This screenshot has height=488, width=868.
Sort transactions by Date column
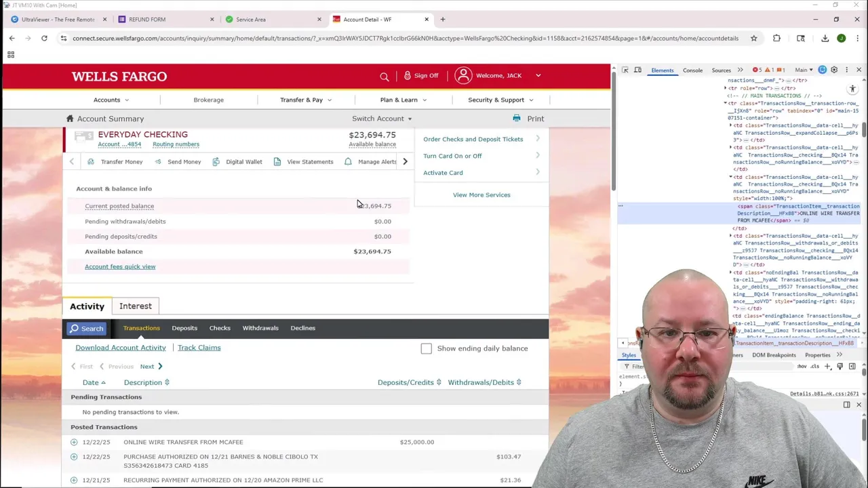[94, 382]
